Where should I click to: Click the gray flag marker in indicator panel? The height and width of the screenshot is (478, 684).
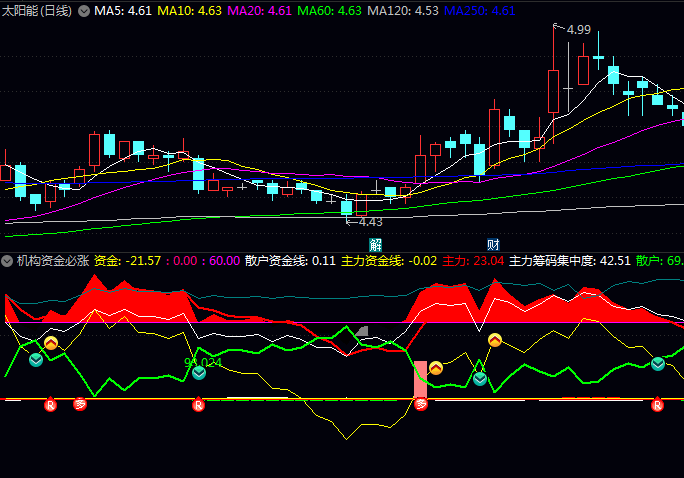[362, 331]
